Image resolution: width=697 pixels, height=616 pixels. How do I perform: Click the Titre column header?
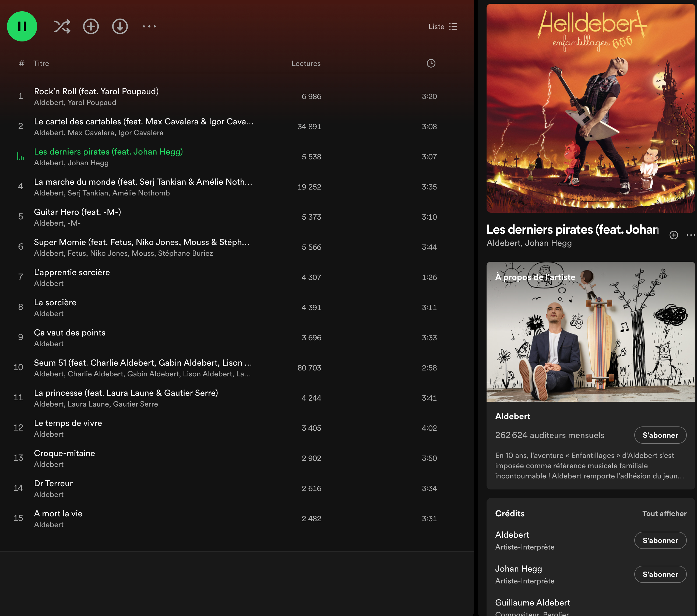click(41, 64)
